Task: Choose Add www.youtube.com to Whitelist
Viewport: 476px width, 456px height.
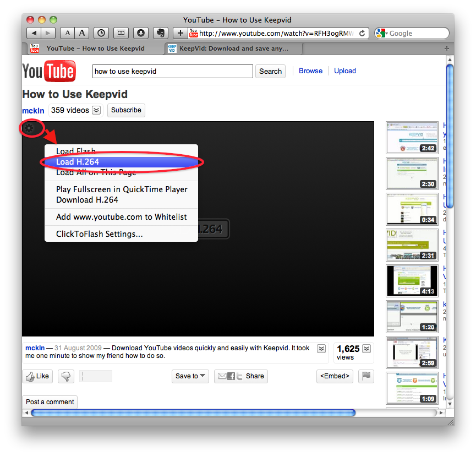Action: coord(121,217)
